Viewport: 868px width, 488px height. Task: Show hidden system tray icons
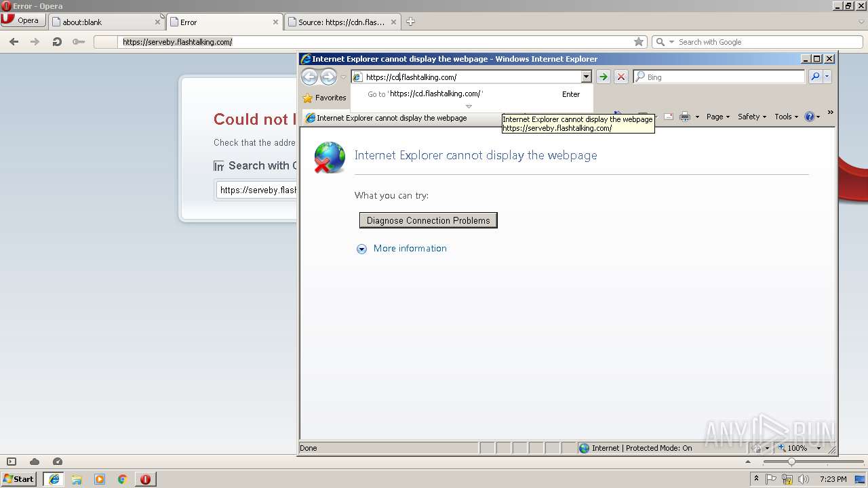pos(756,479)
